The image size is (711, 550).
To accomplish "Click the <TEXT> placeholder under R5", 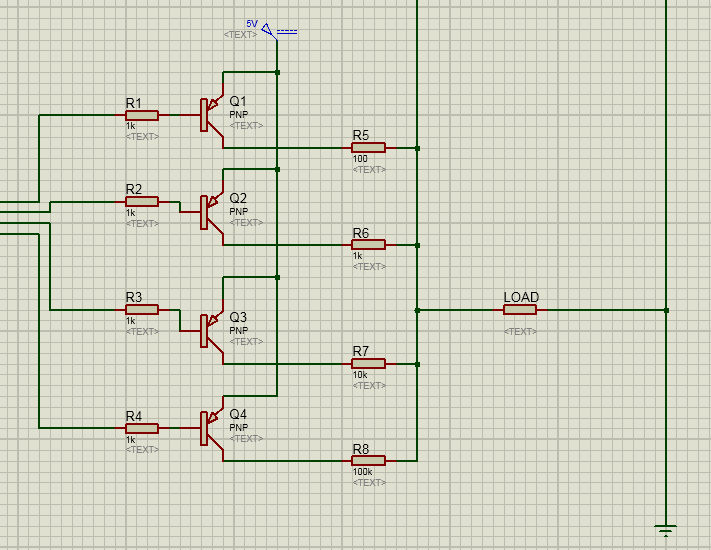I will point(369,170).
